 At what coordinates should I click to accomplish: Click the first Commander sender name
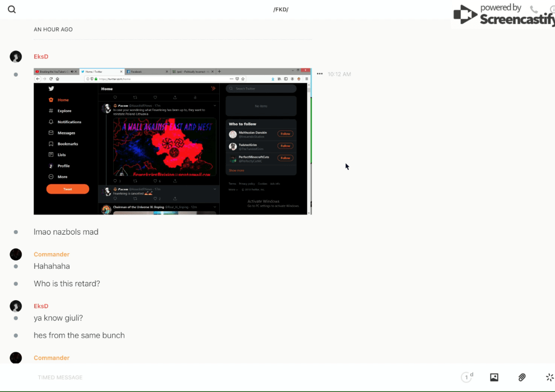[x=52, y=254]
